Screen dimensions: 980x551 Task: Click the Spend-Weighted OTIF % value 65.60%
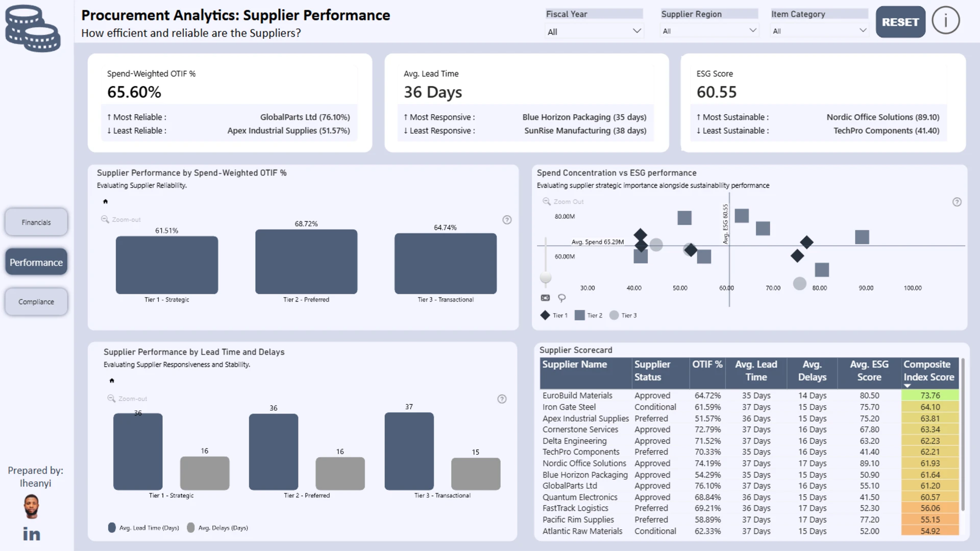[x=134, y=92]
